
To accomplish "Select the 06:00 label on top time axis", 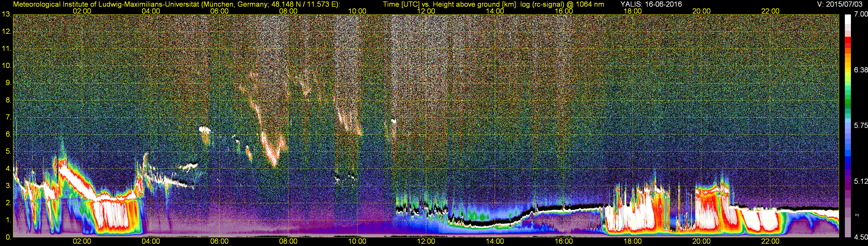I will point(219,11).
